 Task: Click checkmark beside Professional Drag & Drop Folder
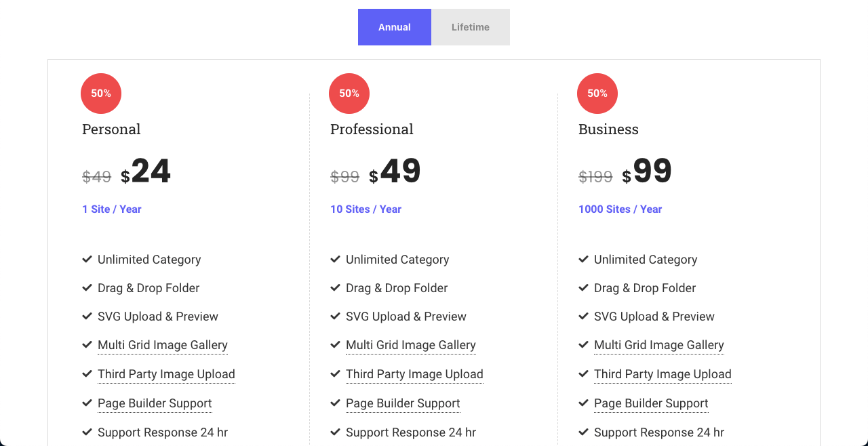[335, 288]
